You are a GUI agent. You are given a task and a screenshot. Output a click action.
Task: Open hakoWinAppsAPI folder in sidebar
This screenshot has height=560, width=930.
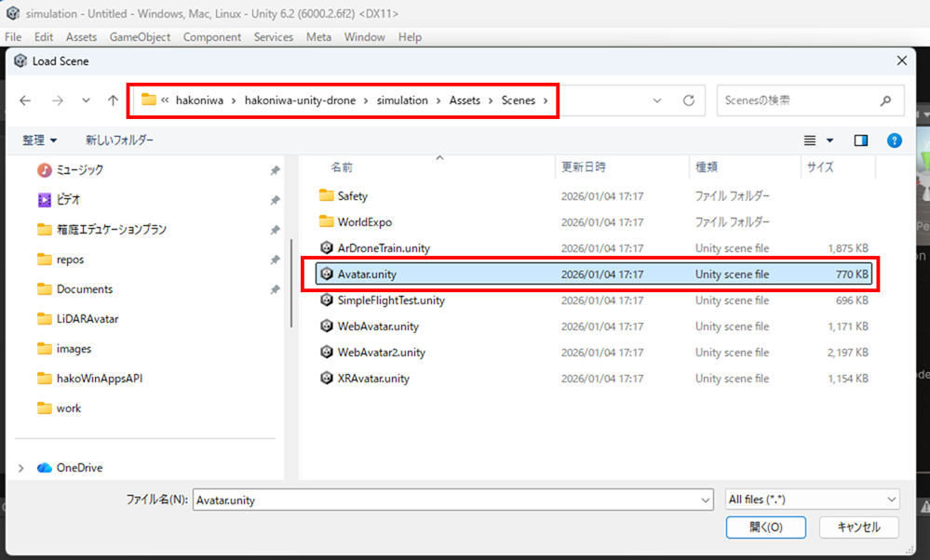(x=99, y=378)
